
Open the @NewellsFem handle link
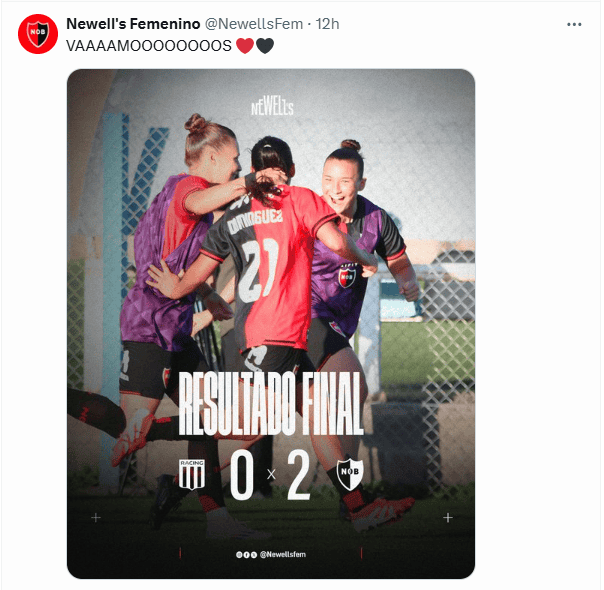[254, 24]
